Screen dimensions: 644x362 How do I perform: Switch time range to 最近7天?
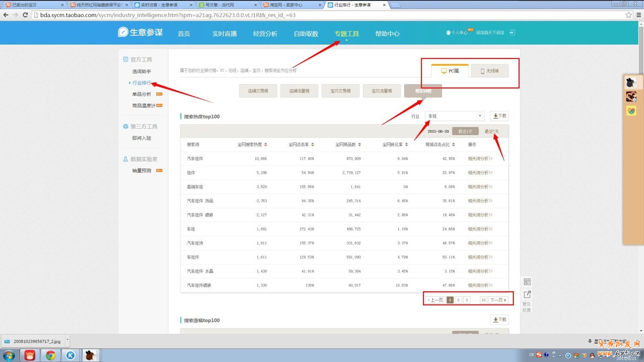(491, 132)
